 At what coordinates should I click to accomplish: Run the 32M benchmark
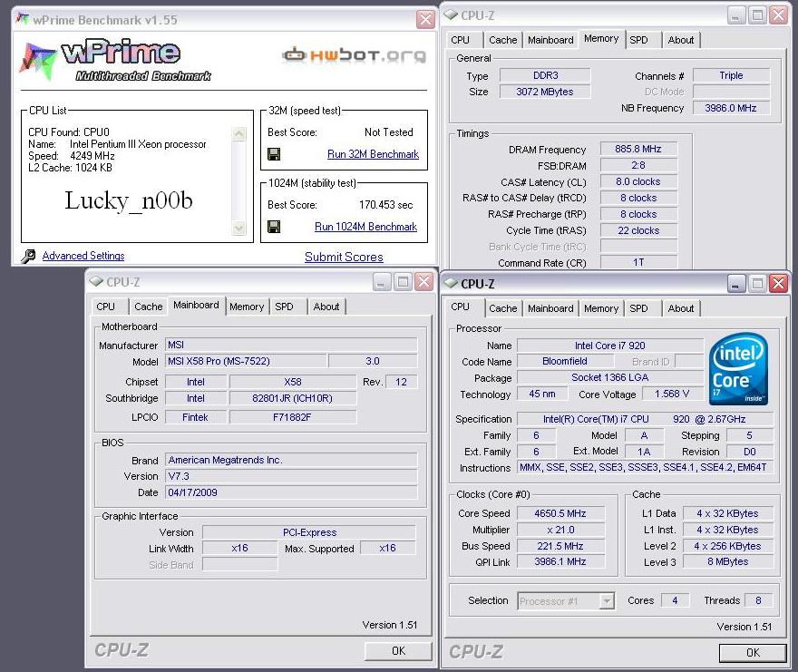(x=373, y=154)
